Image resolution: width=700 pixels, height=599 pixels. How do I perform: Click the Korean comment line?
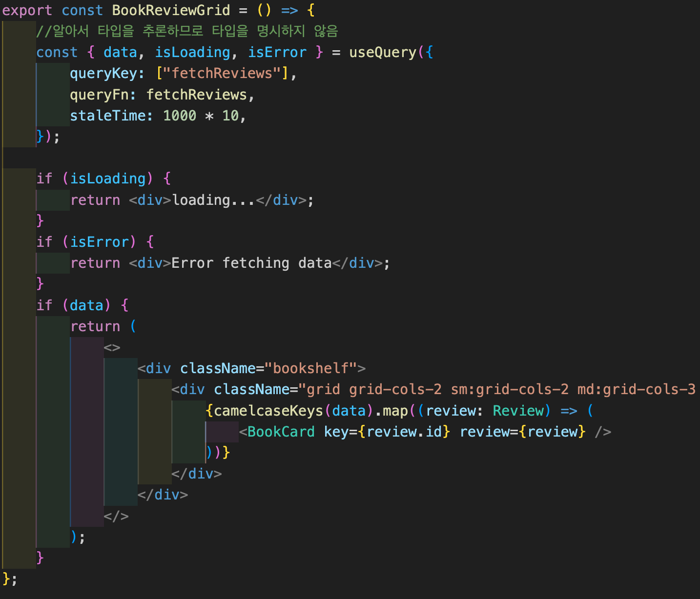[x=185, y=31]
